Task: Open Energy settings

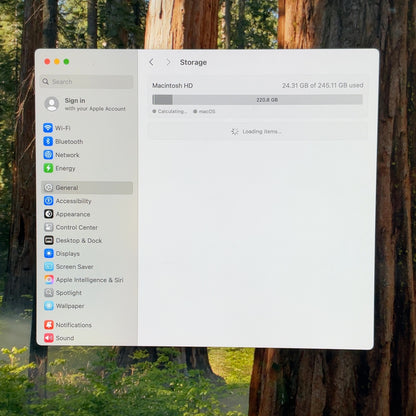Action: (87, 168)
